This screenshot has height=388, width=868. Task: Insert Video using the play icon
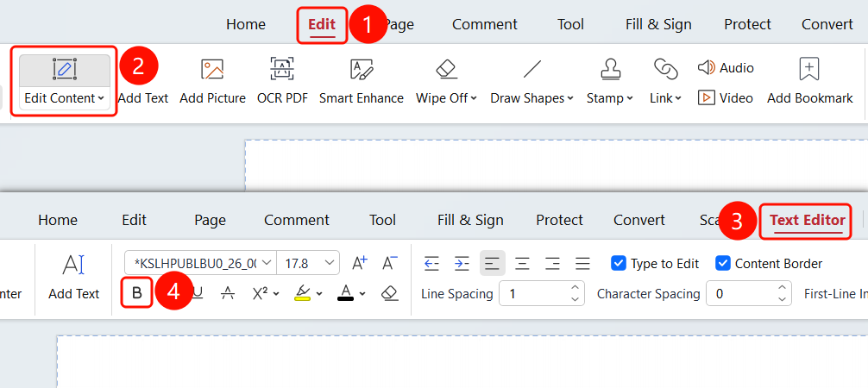[x=707, y=98]
